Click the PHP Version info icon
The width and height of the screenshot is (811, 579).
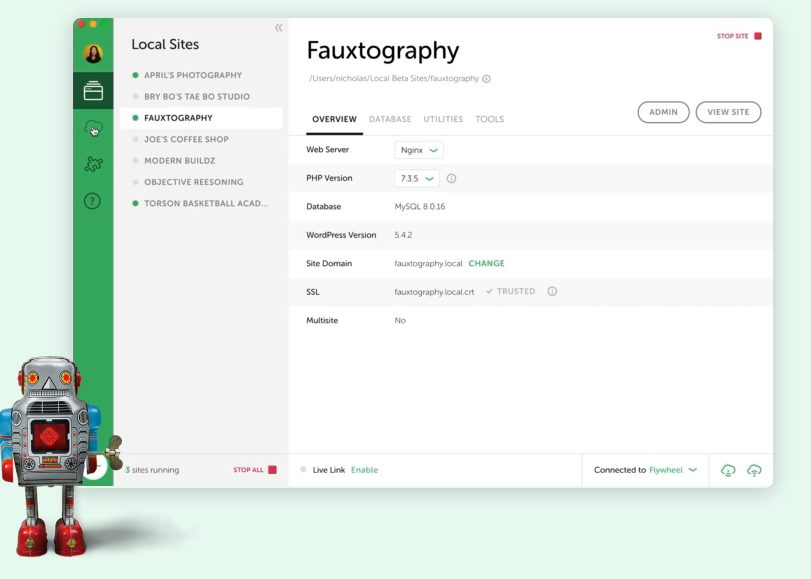(451, 179)
